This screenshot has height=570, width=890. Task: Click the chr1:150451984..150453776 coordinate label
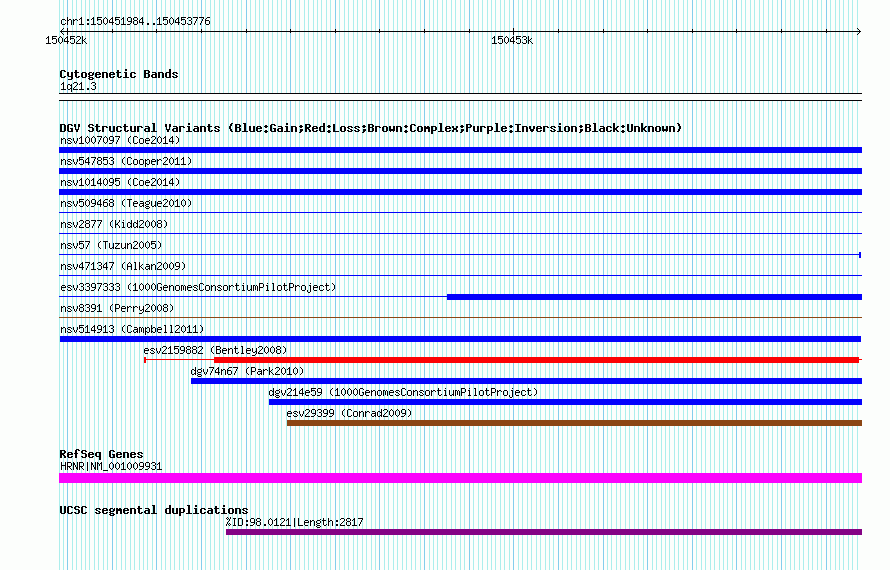pyautogui.click(x=135, y=22)
